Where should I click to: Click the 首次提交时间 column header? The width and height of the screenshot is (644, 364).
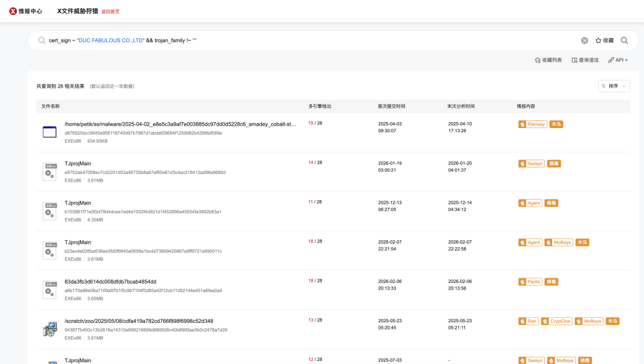coord(391,106)
